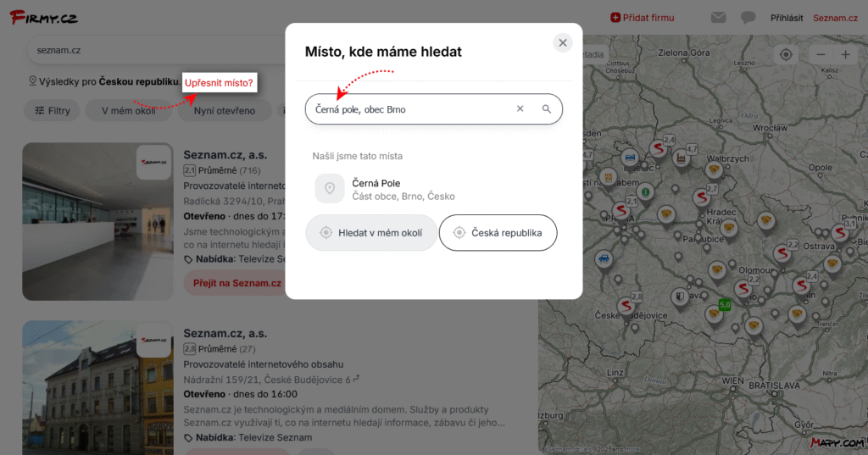Click the 'seznam.cz' main search field

tap(156, 50)
